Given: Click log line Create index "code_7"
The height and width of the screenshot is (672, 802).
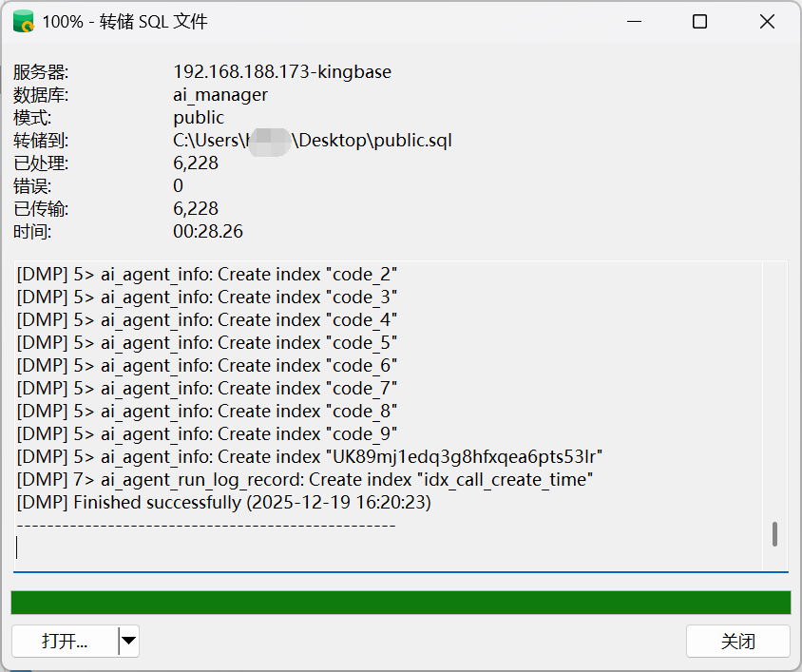Looking at the screenshot, I should (207, 388).
